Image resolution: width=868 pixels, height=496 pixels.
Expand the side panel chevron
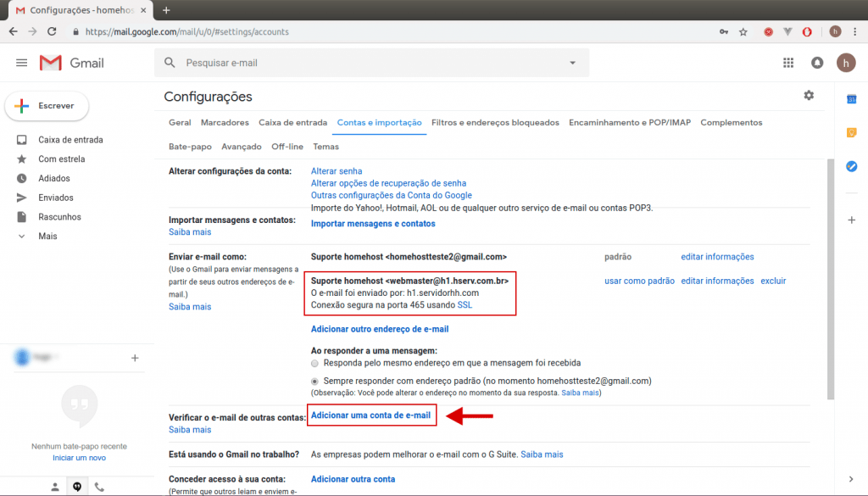[851, 479]
